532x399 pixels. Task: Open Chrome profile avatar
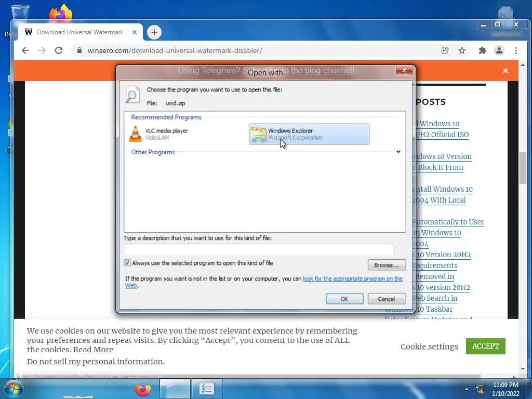pyautogui.click(x=499, y=50)
